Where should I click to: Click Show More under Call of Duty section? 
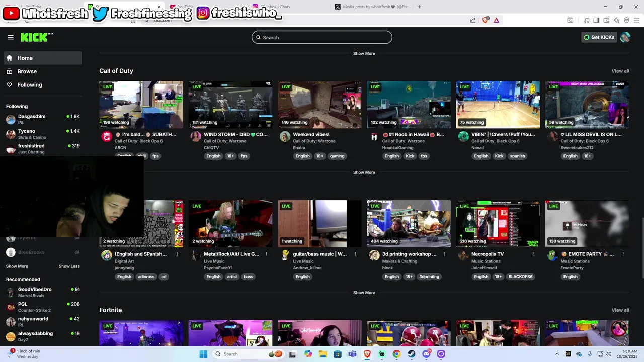[364, 172]
